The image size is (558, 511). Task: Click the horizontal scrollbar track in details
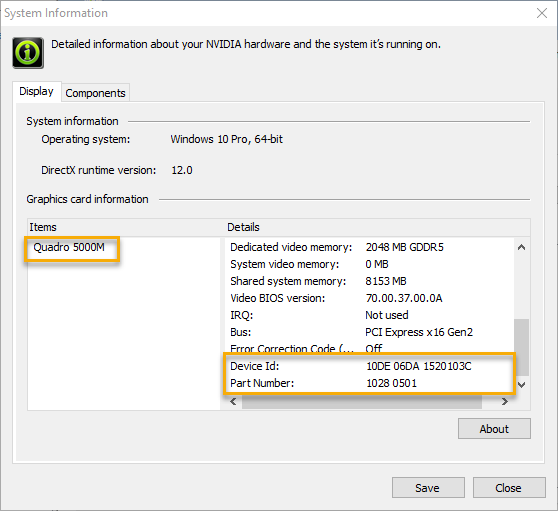pyautogui.click(x=362, y=402)
